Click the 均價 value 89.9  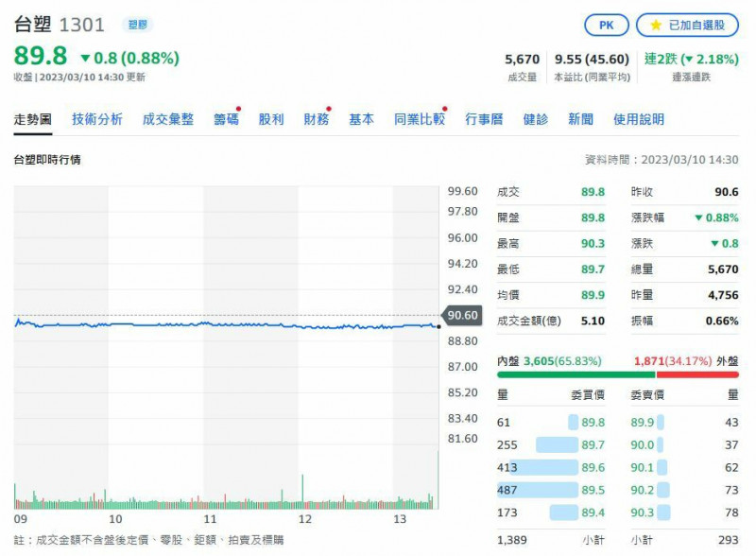593,295
